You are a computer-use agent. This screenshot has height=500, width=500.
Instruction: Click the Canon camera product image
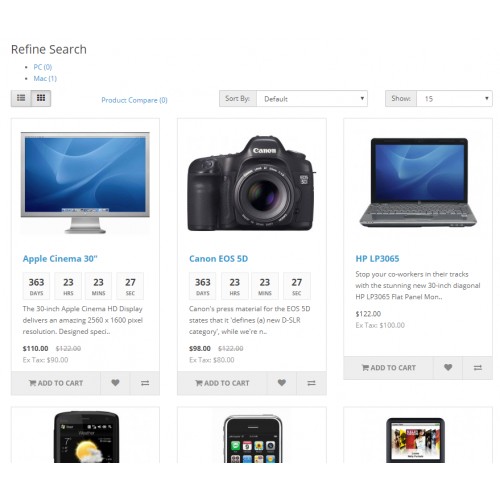point(252,183)
